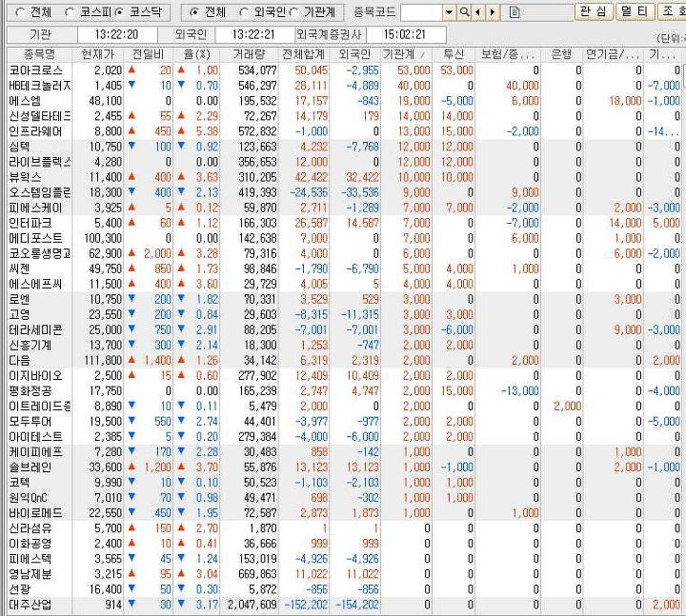Select the 에스에프씨 stock row
Viewport: 686px width, 616px height.
(x=346, y=284)
